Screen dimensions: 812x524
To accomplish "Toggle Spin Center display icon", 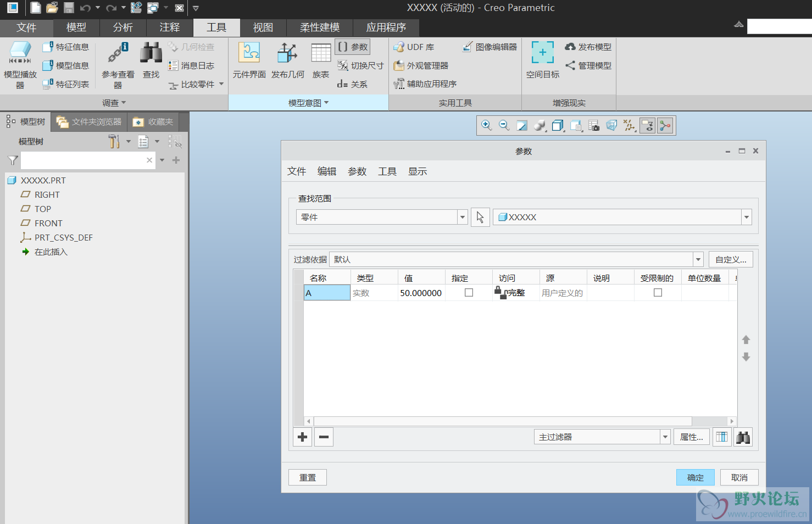I will click(x=665, y=126).
